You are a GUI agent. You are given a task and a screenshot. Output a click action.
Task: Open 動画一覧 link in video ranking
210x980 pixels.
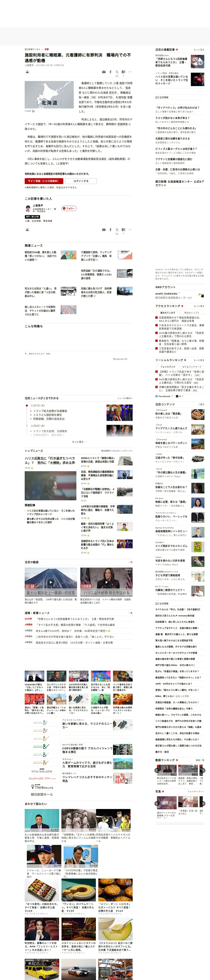pos(200,760)
